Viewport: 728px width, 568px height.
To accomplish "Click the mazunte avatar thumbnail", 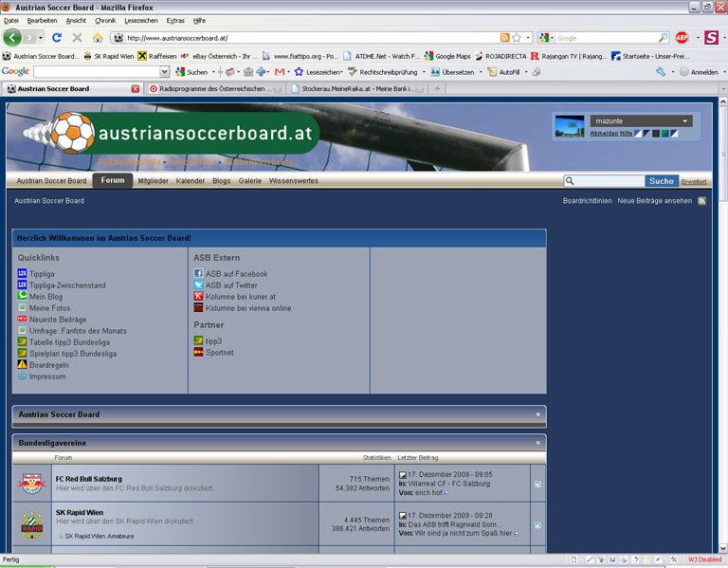I will point(570,126).
